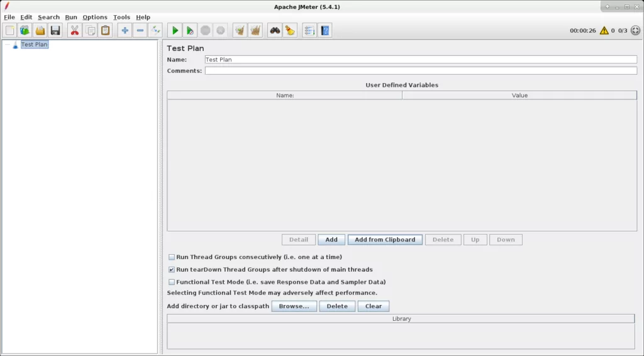Screen dimensions: 644x356
Task: Click the remote engine status icon
Action: 635,30
